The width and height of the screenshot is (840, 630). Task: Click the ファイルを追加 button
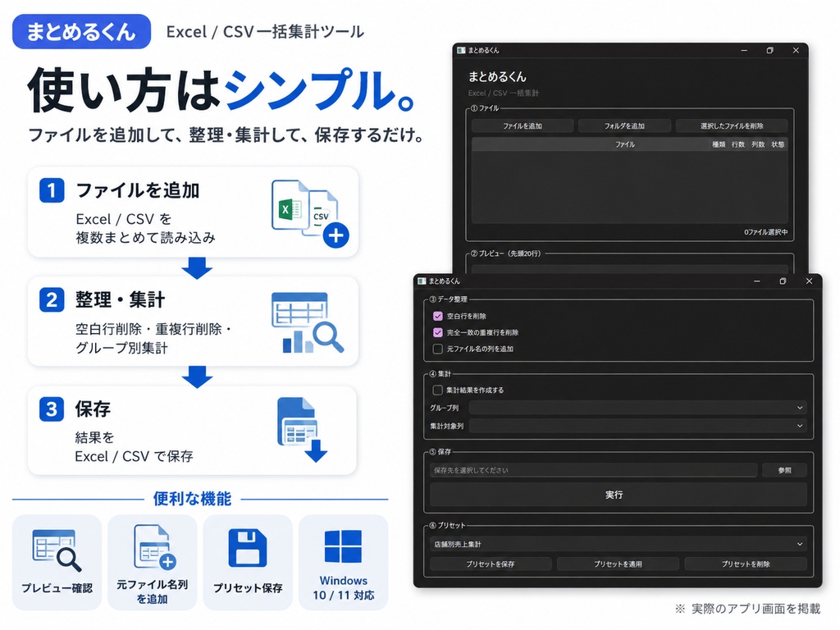(523, 126)
